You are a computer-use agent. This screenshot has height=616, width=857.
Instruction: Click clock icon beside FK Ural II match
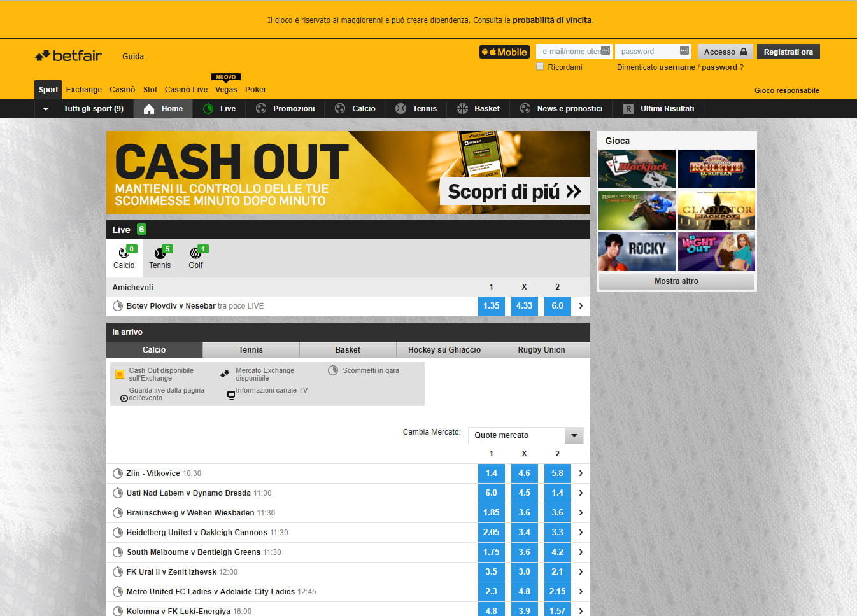pyautogui.click(x=118, y=572)
